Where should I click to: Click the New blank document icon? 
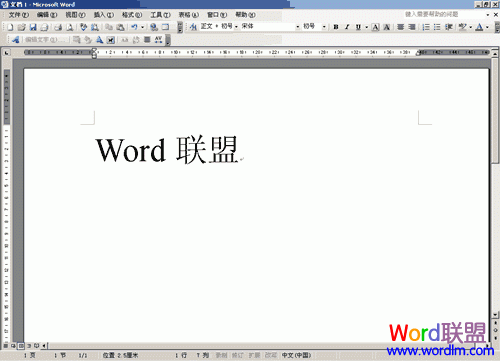(x=10, y=27)
